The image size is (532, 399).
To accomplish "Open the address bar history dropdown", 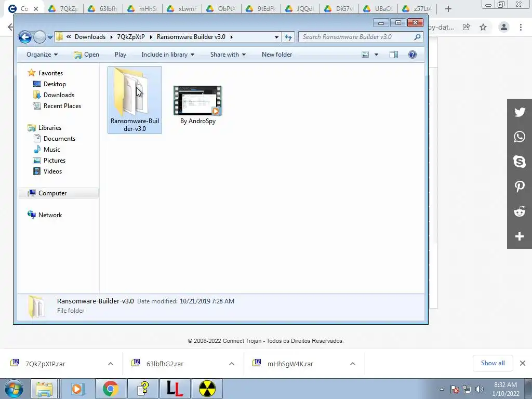I will point(276,37).
